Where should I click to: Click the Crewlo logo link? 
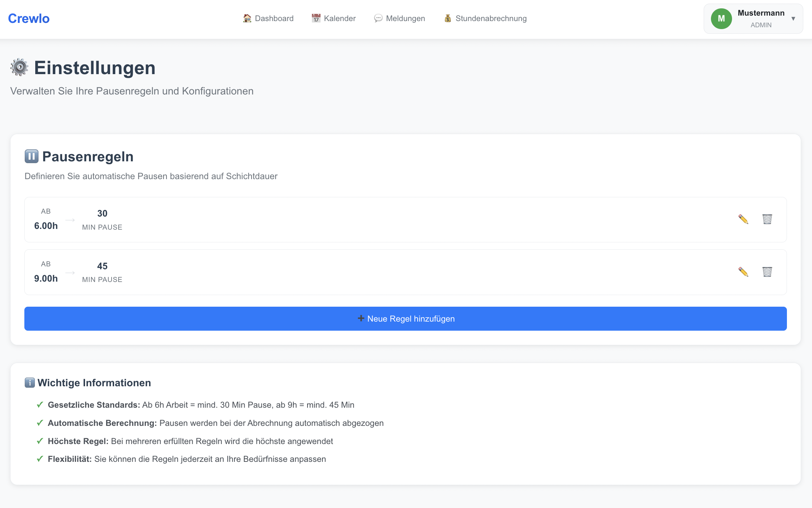(x=29, y=18)
